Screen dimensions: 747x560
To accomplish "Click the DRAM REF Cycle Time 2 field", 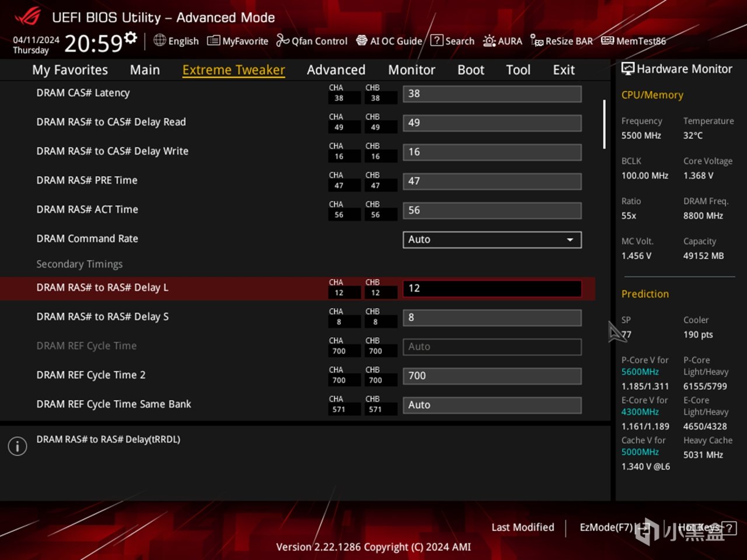I will (492, 376).
